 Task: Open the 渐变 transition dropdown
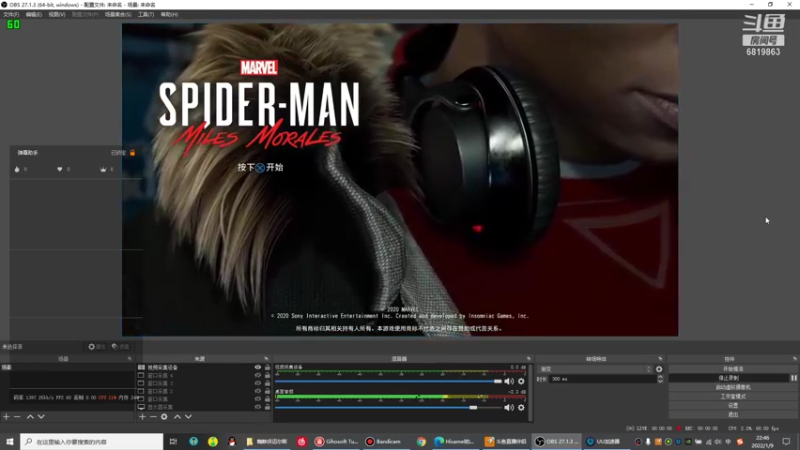[x=595, y=369]
